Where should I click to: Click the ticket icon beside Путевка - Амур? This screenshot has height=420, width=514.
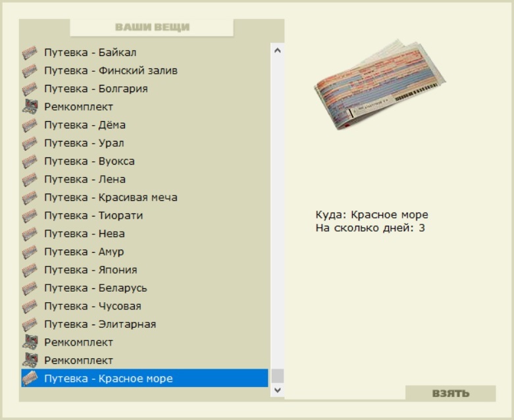coord(30,252)
